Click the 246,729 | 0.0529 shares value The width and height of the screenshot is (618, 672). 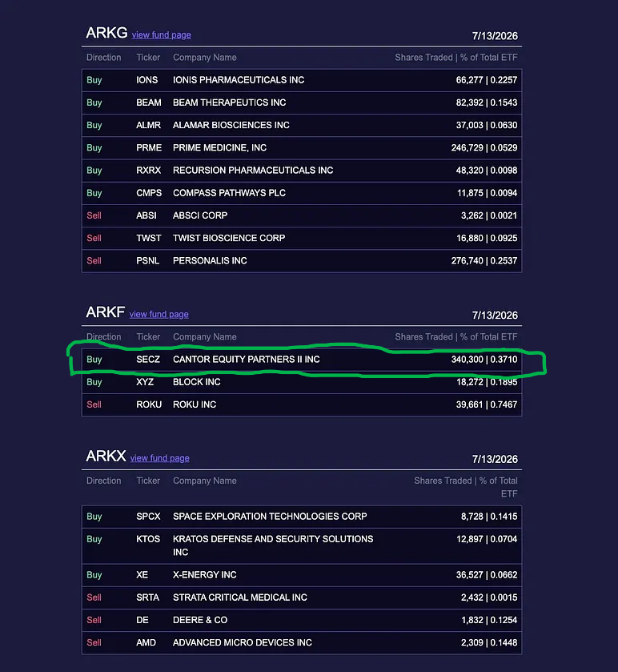click(484, 148)
